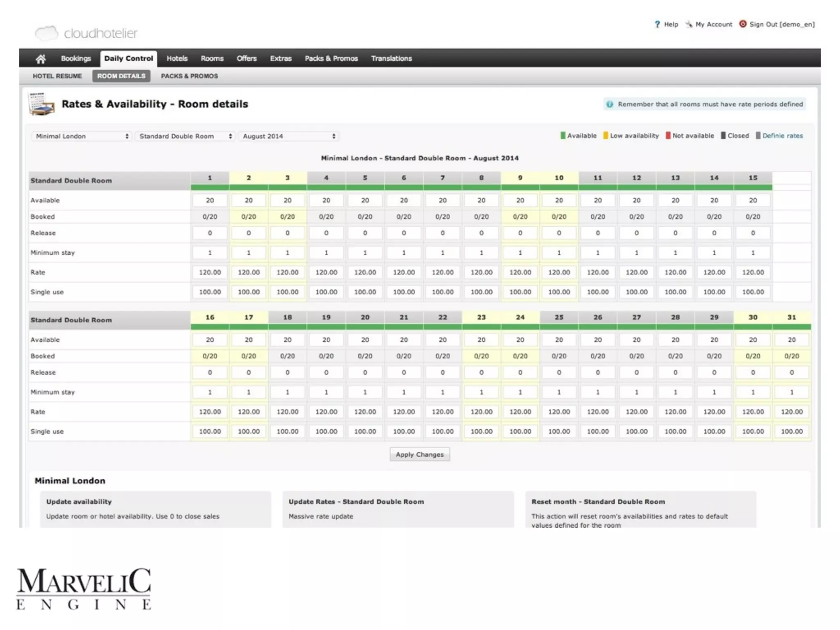Click the yellow Low availability swatch
This screenshot has height=630, width=840.
[x=605, y=136]
